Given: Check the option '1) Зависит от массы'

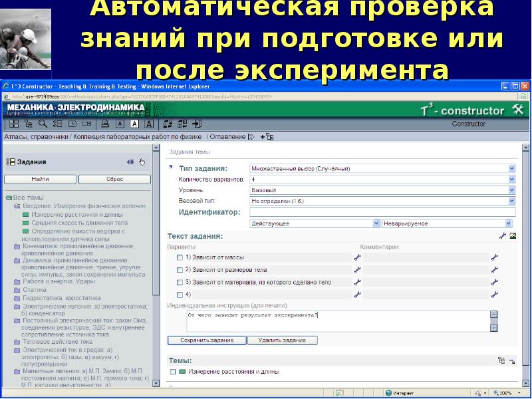Looking at the screenshot, I should pyautogui.click(x=180, y=257).
